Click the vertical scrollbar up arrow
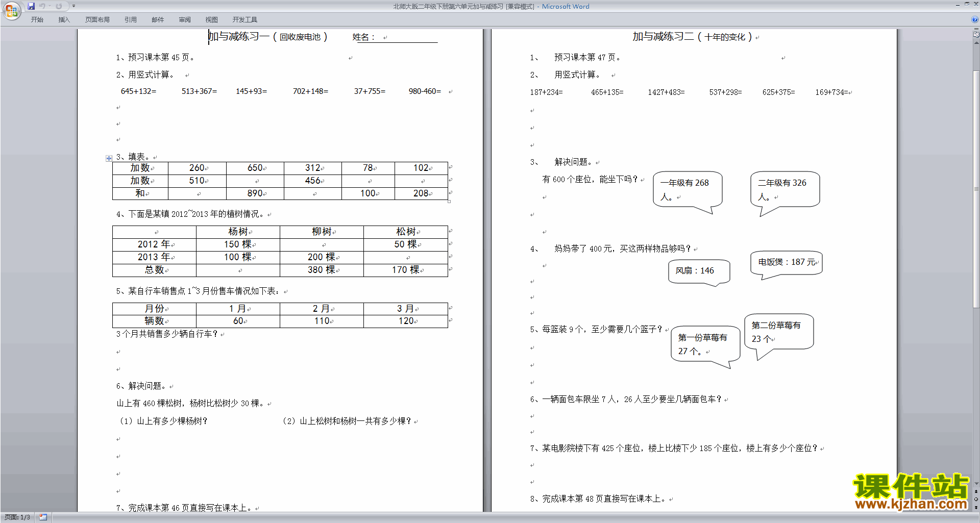This screenshot has height=523, width=980. click(976, 43)
